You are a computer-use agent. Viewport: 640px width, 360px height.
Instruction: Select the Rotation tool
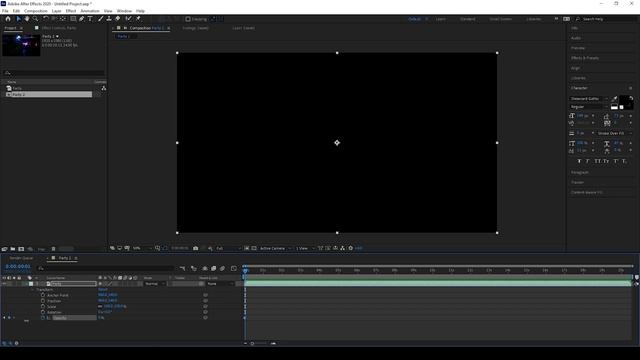click(46, 19)
